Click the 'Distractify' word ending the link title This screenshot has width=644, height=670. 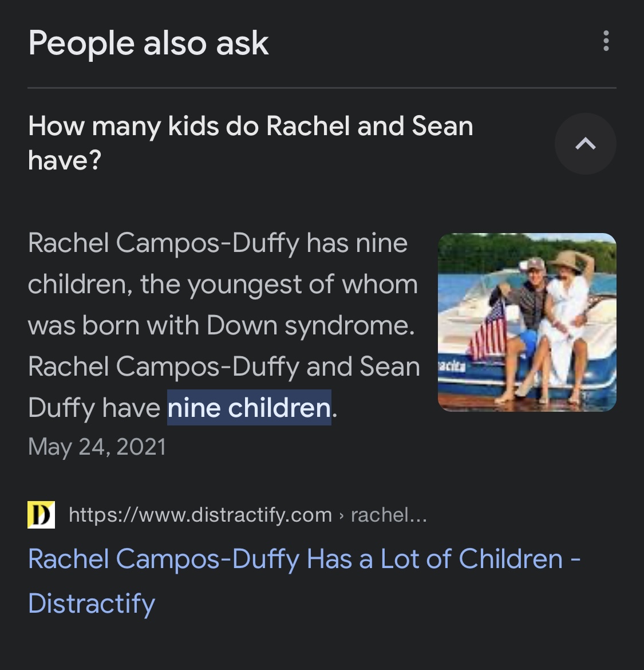[92, 604]
